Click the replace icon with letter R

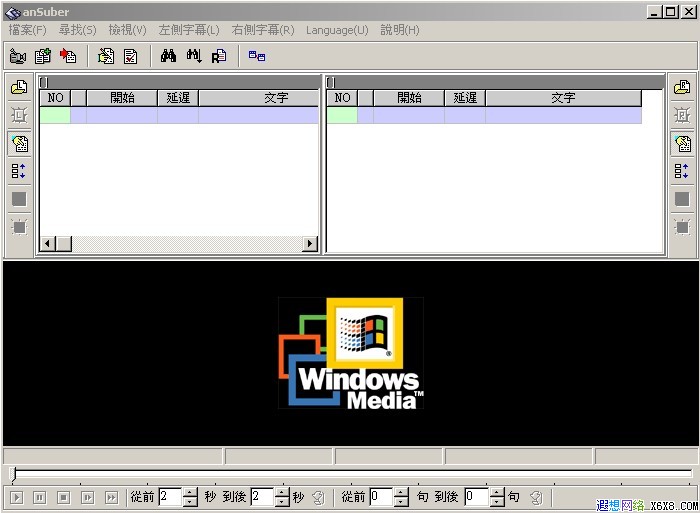point(219,56)
